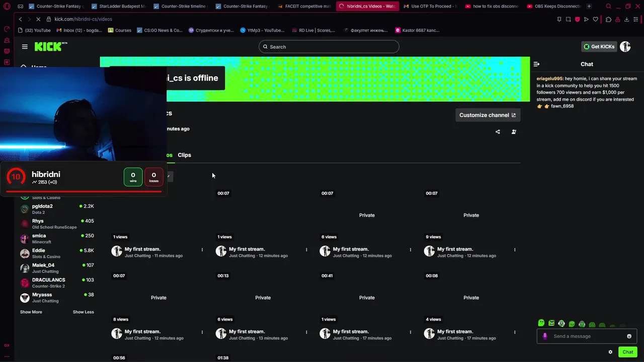Send message with green Chat button
The width and height of the screenshot is (644, 362).
pyautogui.click(x=627, y=352)
